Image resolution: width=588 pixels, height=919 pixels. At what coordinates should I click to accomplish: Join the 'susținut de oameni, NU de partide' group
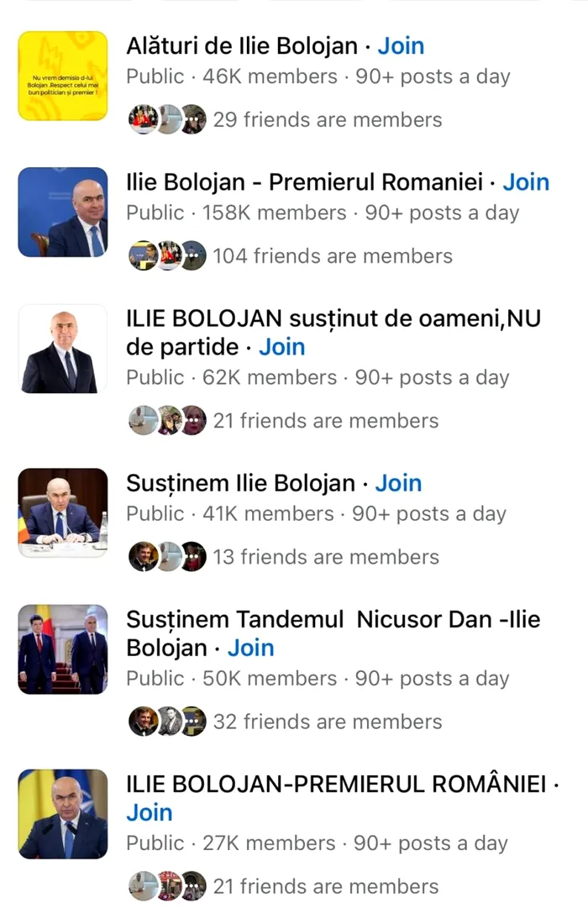tap(281, 347)
